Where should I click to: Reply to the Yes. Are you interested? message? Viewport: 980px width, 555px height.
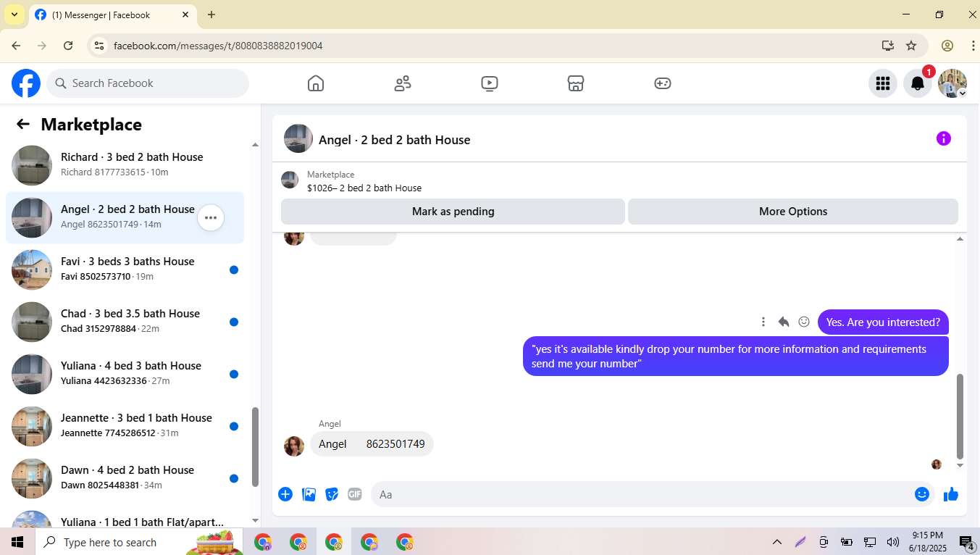click(x=783, y=322)
